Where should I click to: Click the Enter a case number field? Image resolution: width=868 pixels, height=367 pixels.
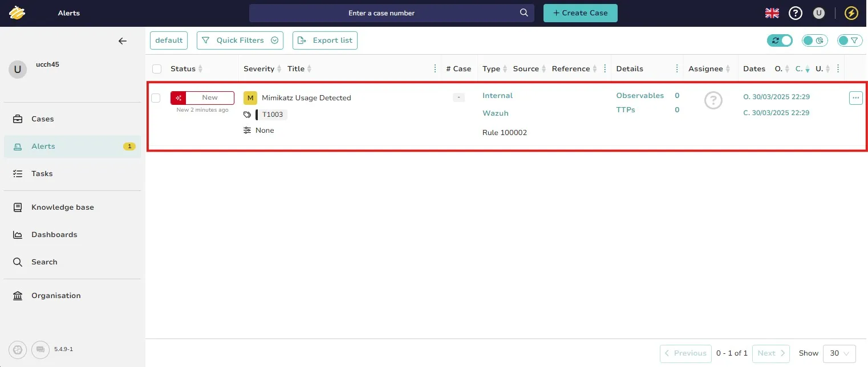[381, 13]
